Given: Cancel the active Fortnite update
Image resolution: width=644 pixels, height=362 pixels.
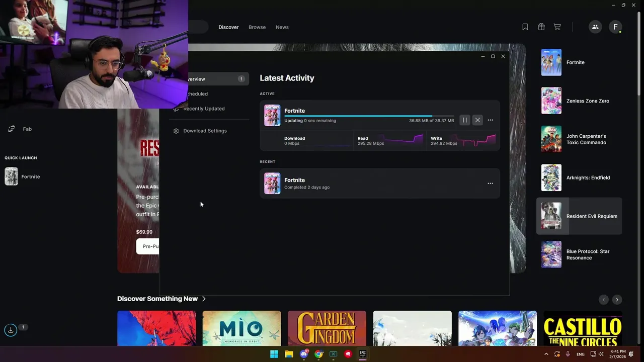Looking at the screenshot, I should (477, 120).
